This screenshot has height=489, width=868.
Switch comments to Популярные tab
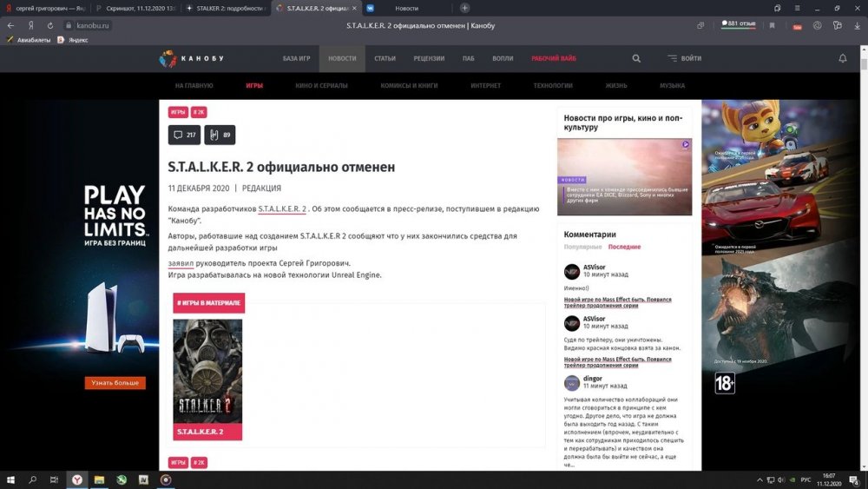coord(582,247)
